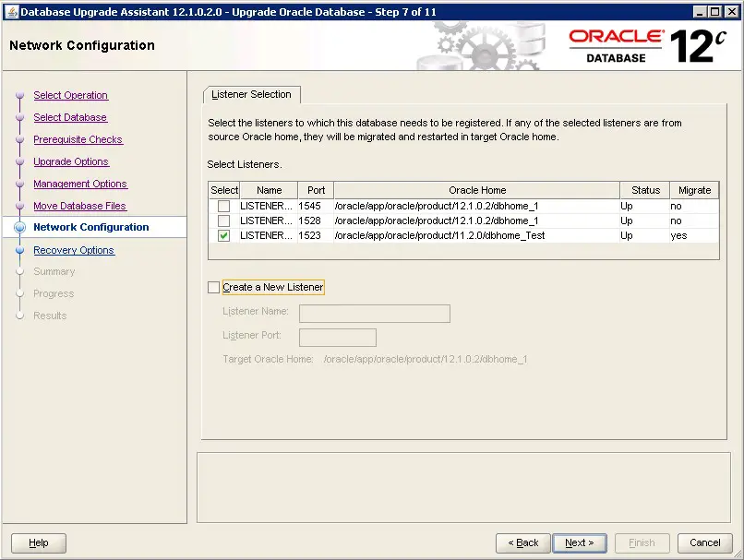
Task: Open the Listener Selection tab
Action: [251, 94]
